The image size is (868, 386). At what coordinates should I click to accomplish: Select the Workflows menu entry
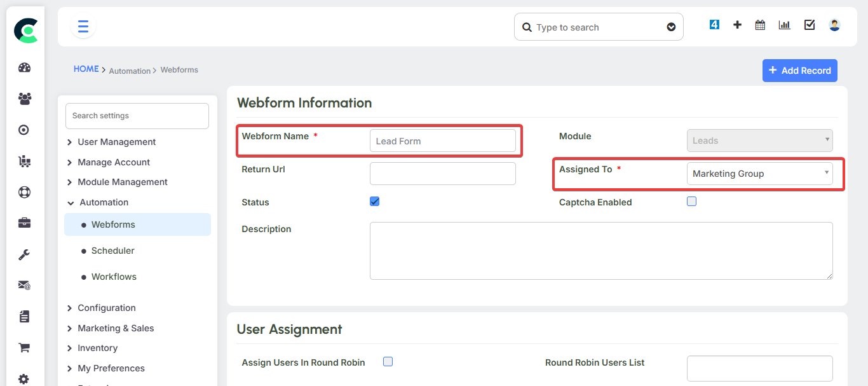pyautogui.click(x=113, y=276)
